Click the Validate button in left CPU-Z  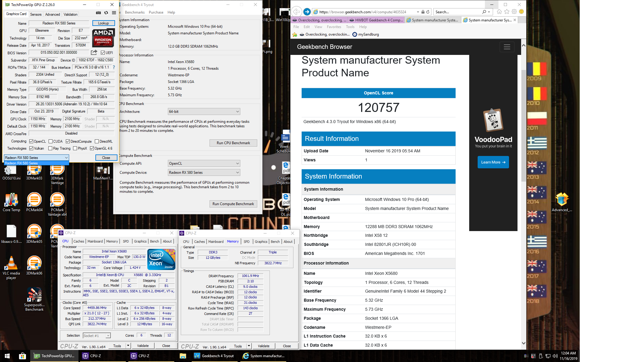tap(143, 346)
